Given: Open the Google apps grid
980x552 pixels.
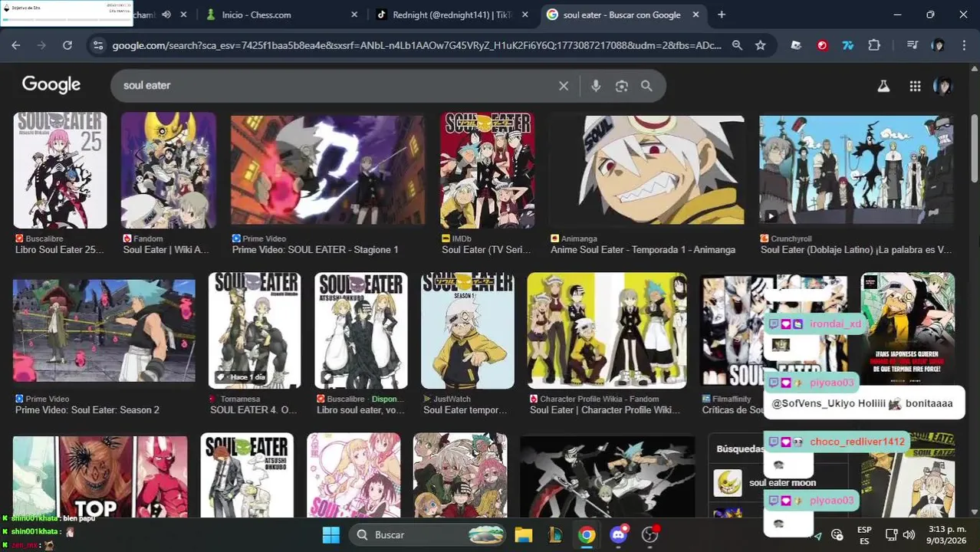Looking at the screenshot, I should tap(915, 86).
